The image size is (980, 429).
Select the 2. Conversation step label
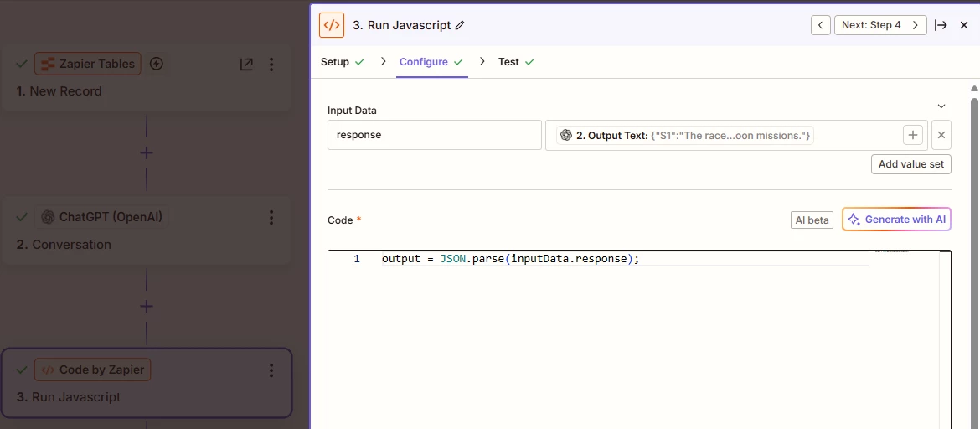pos(64,245)
